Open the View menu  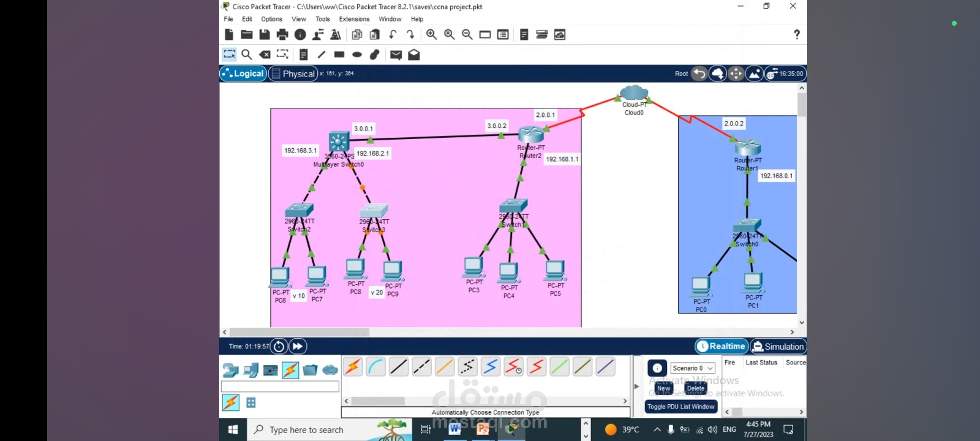298,19
